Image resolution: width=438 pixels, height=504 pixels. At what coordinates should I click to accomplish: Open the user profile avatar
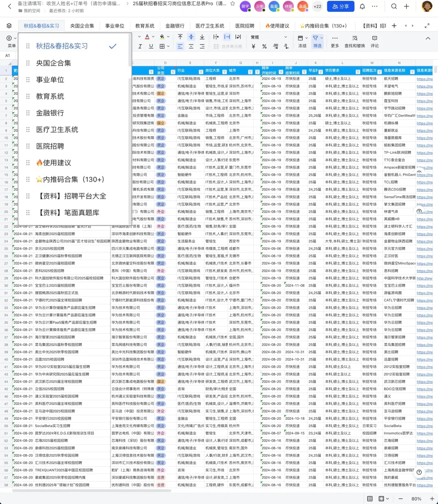(427, 6)
